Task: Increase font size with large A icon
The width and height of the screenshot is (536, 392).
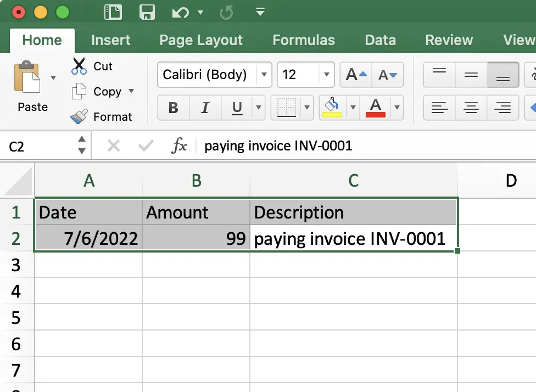Action: (x=356, y=75)
